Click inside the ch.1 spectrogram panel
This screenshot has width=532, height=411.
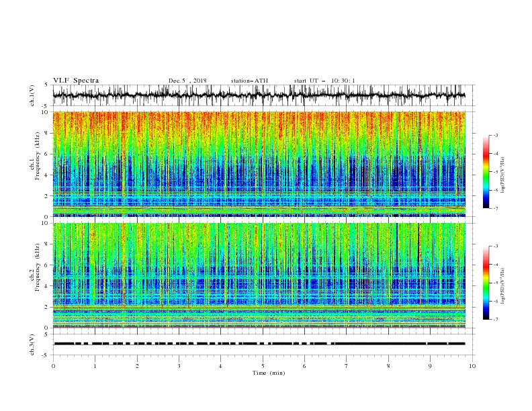point(259,164)
